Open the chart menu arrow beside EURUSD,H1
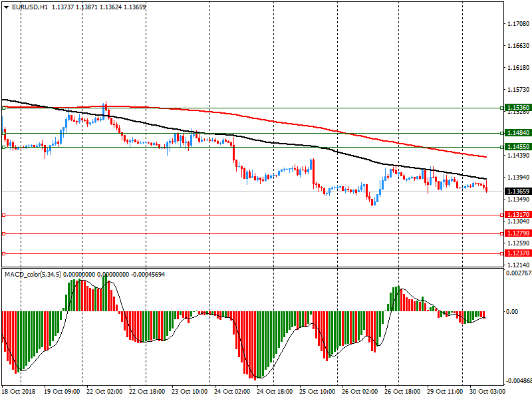This screenshot has height=399, width=532. [5, 7]
